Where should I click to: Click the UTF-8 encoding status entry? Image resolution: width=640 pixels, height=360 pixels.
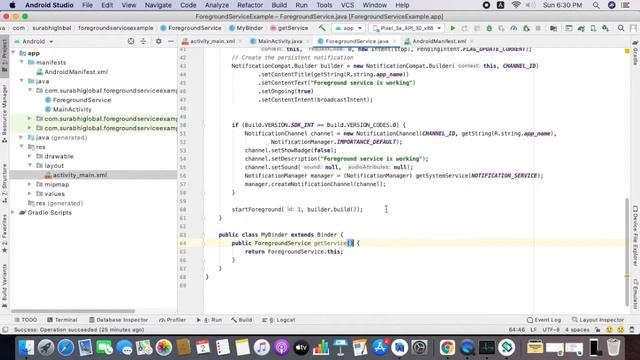(551, 330)
